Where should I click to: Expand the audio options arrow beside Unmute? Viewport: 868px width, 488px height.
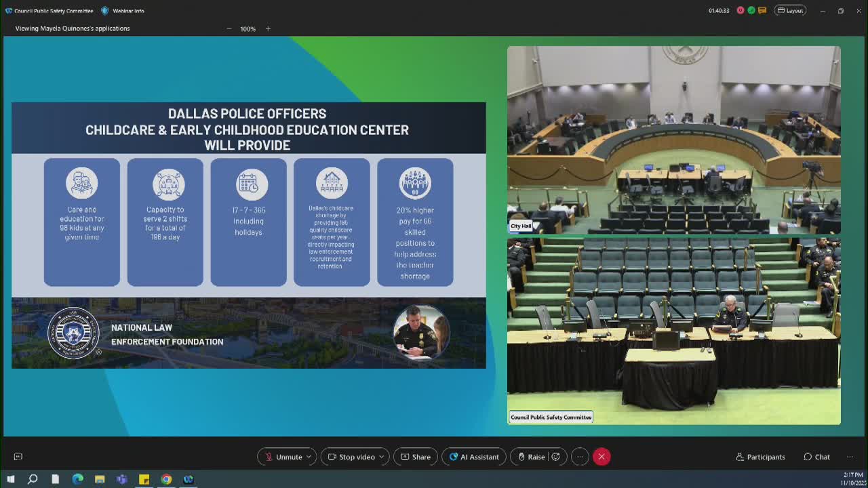click(309, 457)
